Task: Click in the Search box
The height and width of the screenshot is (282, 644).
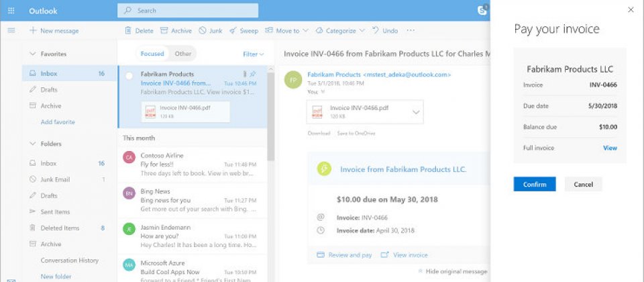Action: click(187, 11)
